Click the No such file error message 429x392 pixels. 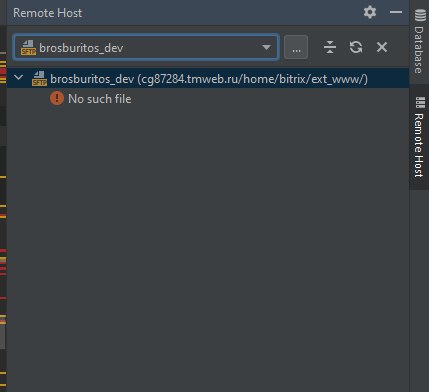click(100, 99)
